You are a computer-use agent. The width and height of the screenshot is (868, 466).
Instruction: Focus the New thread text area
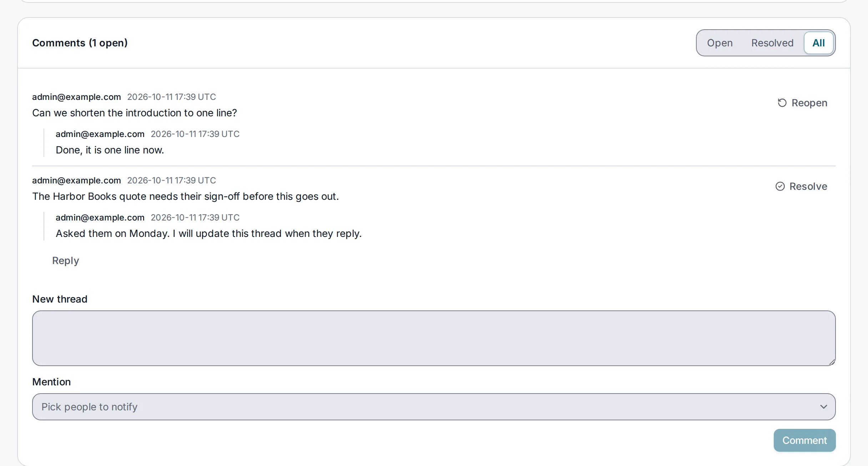434,338
